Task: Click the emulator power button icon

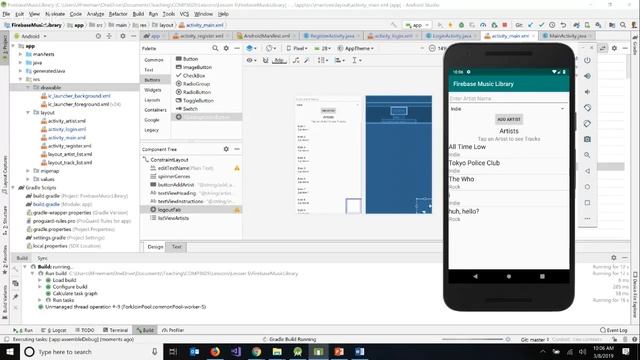Action: click(x=587, y=60)
